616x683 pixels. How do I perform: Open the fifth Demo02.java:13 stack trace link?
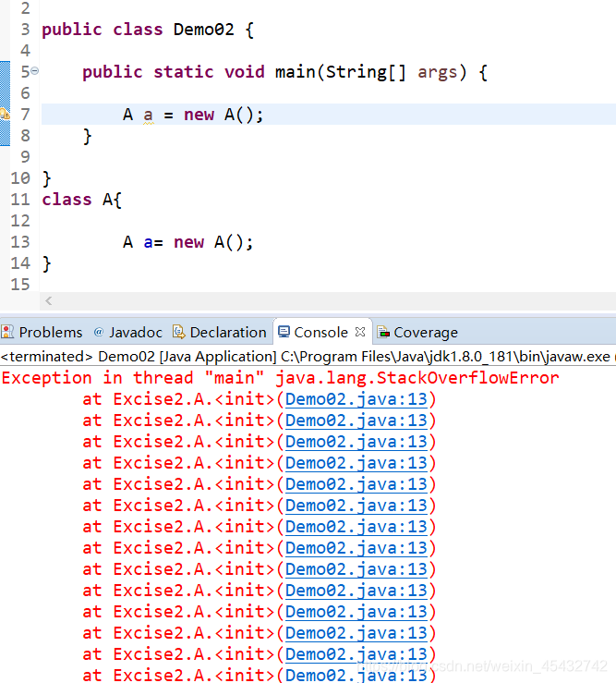pyautogui.click(x=356, y=484)
